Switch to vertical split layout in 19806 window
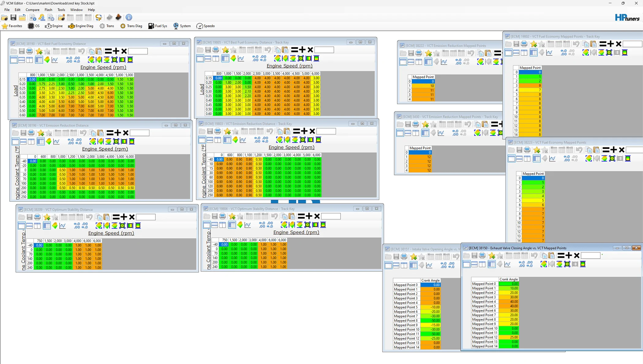Viewport: 643px width, 364px height. click(x=222, y=225)
